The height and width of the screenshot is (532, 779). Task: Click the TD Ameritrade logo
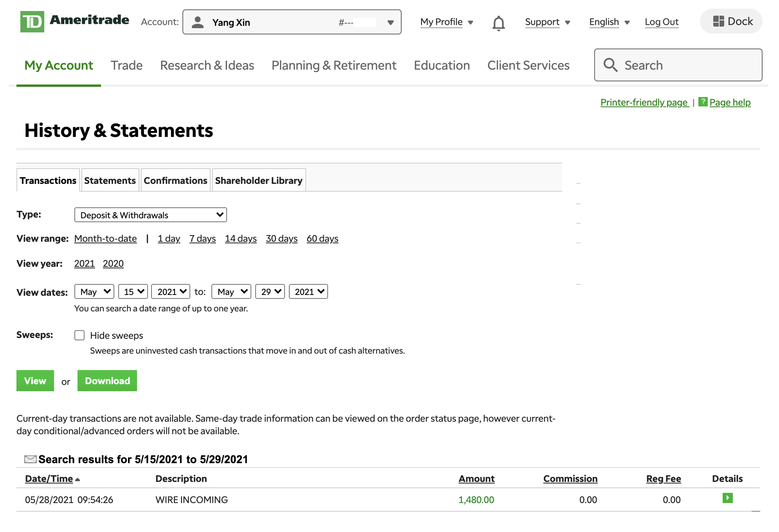pyautogui.click(x=74, y=21)
